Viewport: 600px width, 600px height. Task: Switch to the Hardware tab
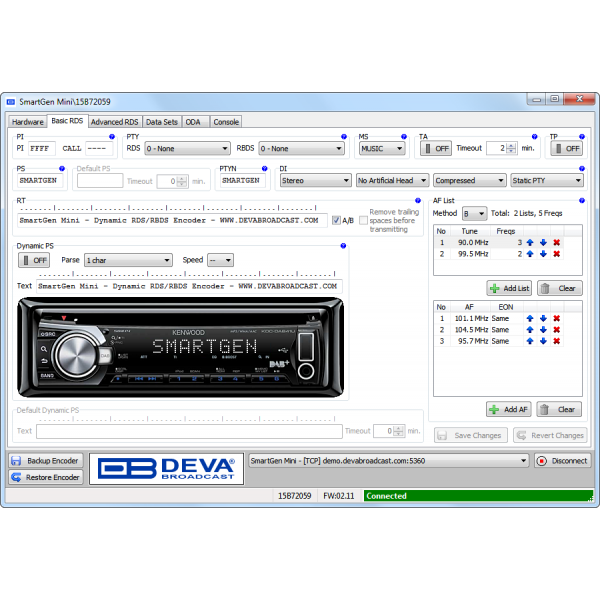28,122
